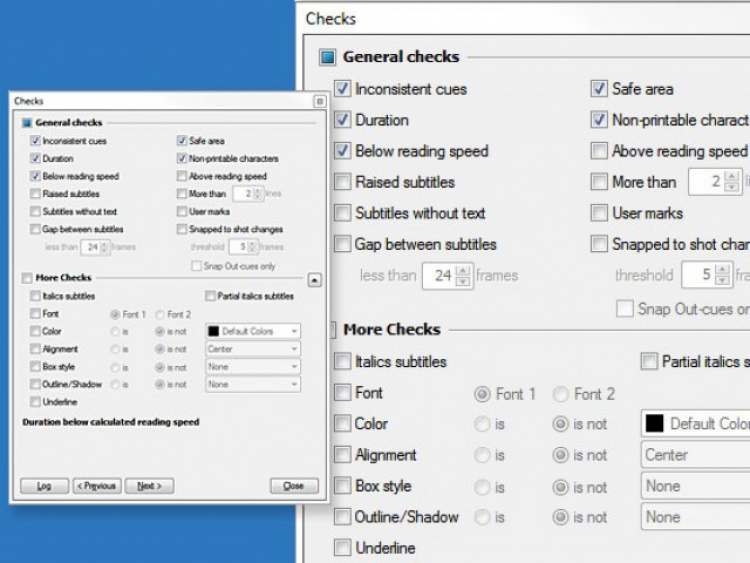
Task: Enable Gap between subtitles in the small dialog
Action: [x=35, y=229]
